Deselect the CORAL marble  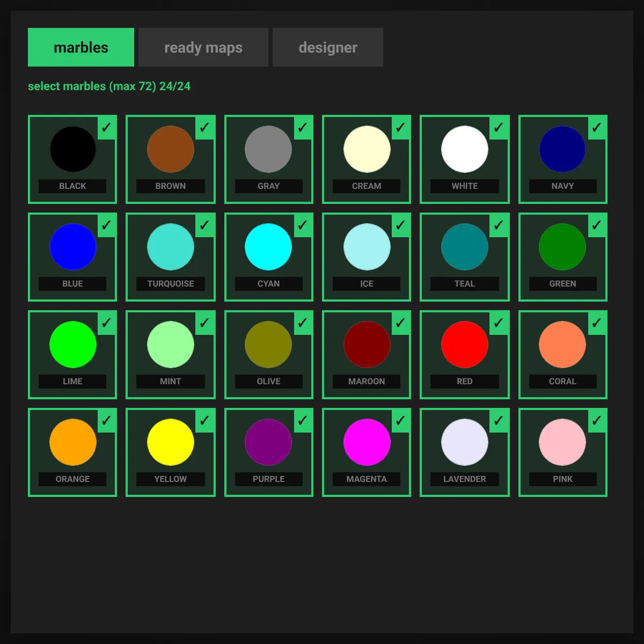[596, 323]
